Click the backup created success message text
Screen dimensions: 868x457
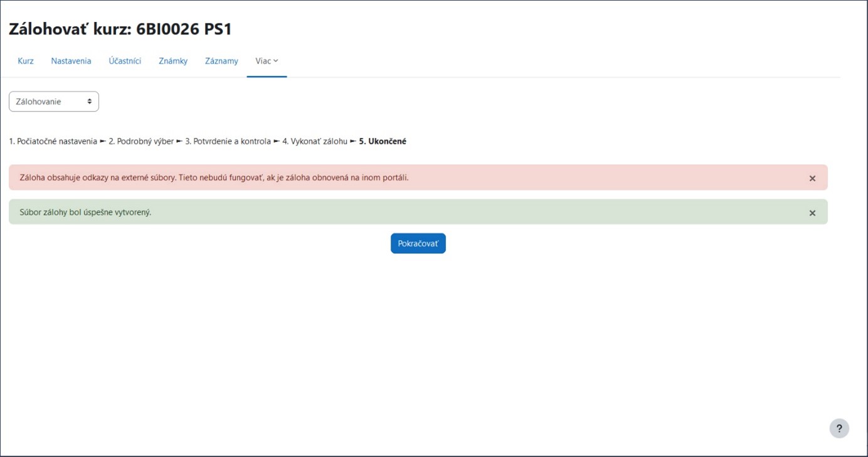85,213
